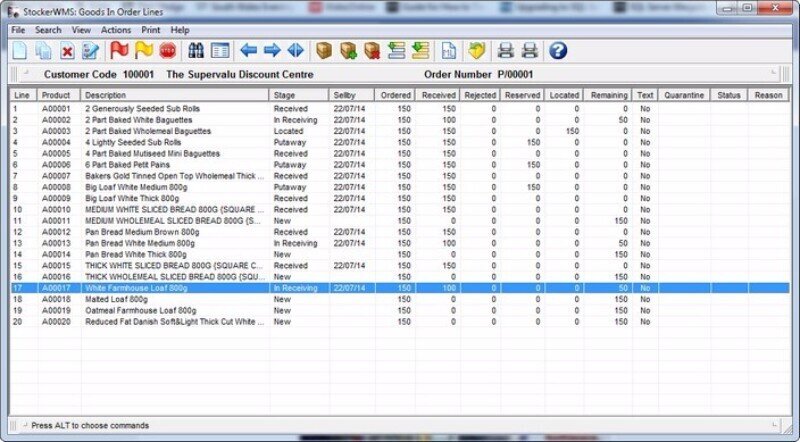Click the red X delete icon
800x442 pixels.
pyautogui.click(x=67, y=51)
